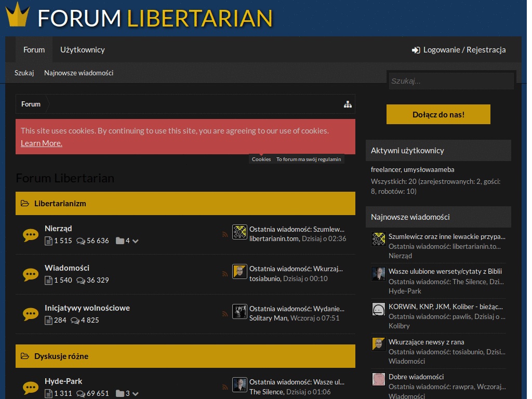Open Szumlewicz oraz inne lewackie thread
This screenshot has width=532, height=399.
click(x=447, y=237)
